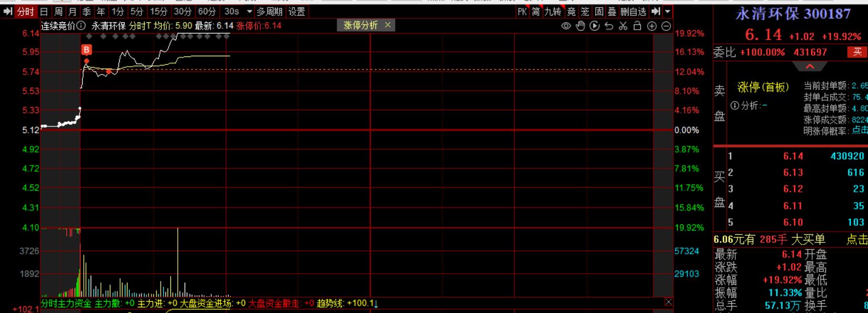Select bid level 5 price 6.10
Image resolution: width=868 pixels, height=313 pixels.
pos(793,223)
